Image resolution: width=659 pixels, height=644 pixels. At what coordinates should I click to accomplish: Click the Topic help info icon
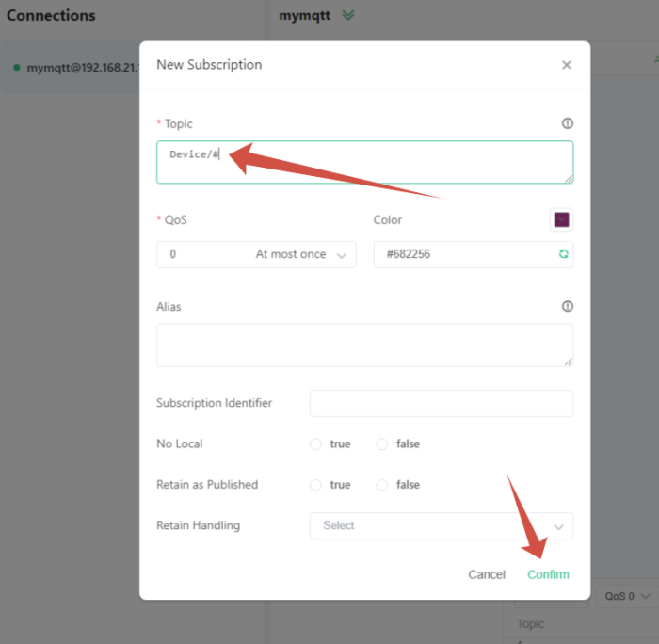pyautogui.click(x=567, y=123)
